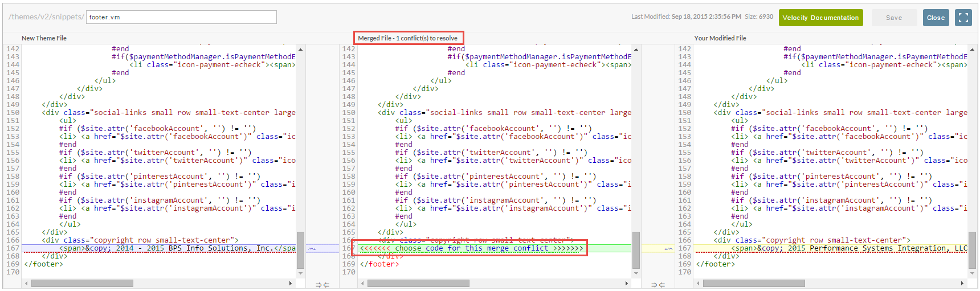
Task: Select the Your Modified File header label
Action: pos(720,38)
